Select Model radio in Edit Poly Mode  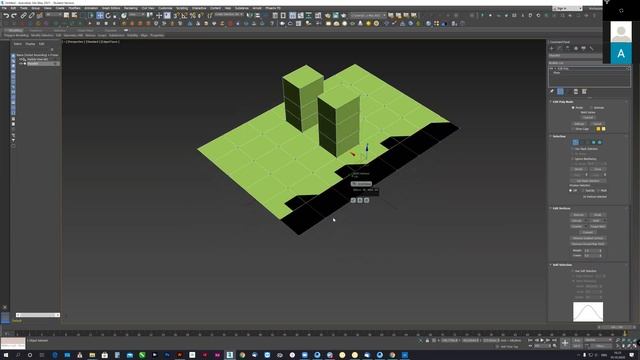tap(573, 108)
